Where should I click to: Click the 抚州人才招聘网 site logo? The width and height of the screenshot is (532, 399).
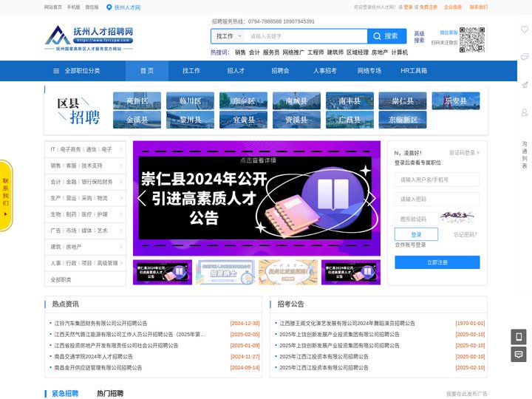pos(89,38)
